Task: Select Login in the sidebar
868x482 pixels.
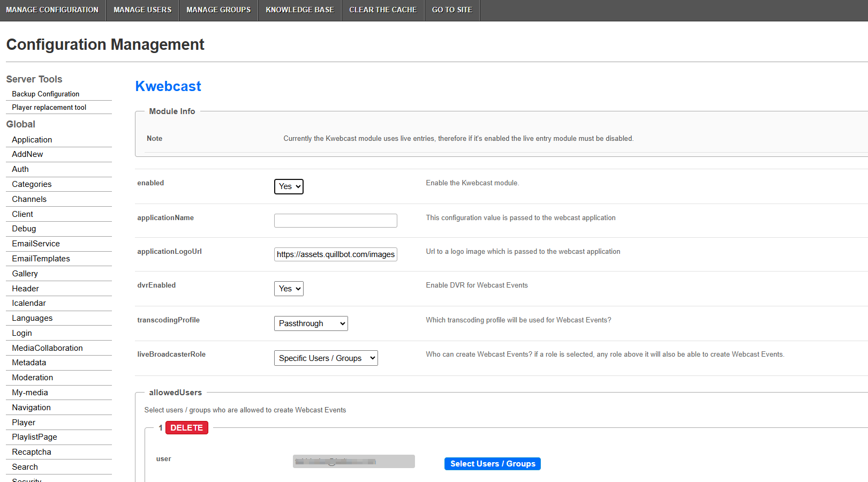Action: [x=22, y=333]
